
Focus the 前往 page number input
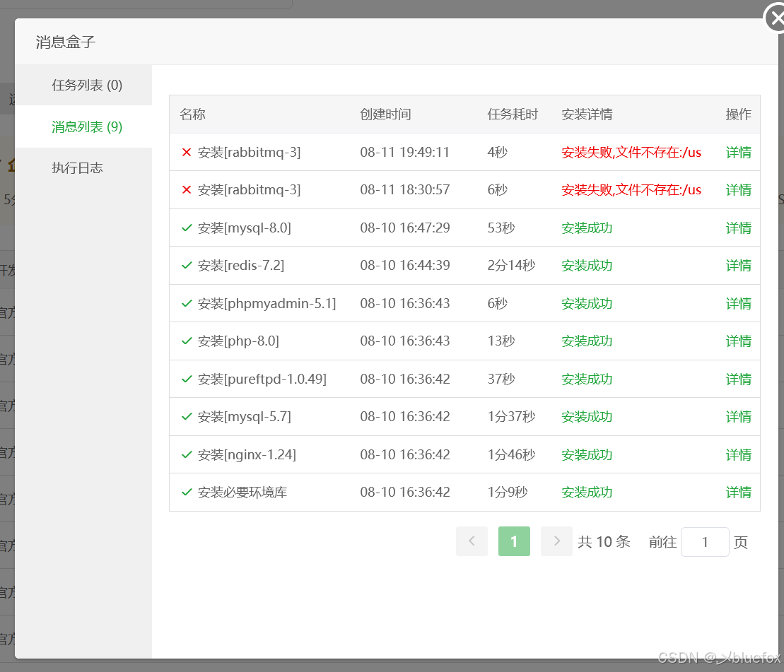(705, 542)
